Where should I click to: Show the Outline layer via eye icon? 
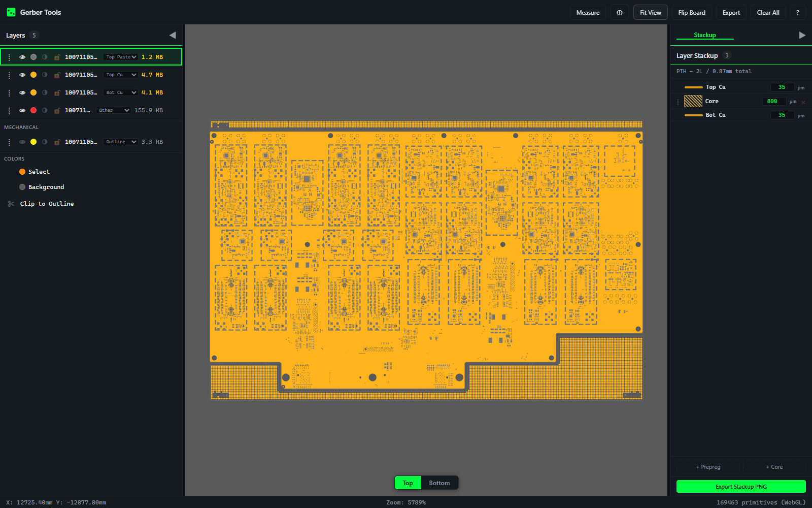click(22, 142)
